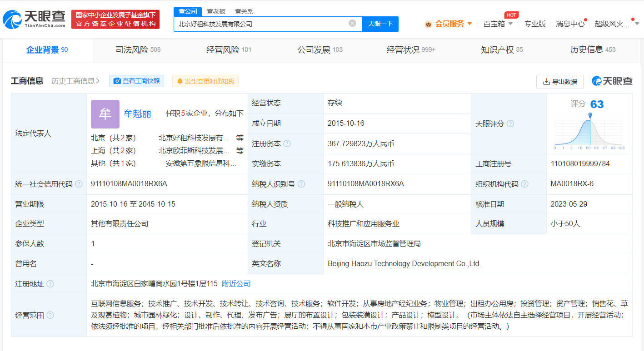Click the TianYanCha logo in header

click(x=34, y=19)
